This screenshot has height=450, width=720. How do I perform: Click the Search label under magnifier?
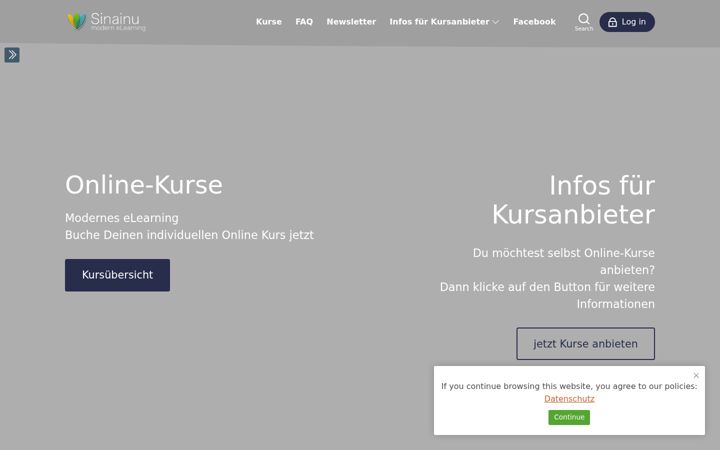click(x=584, y=28)
